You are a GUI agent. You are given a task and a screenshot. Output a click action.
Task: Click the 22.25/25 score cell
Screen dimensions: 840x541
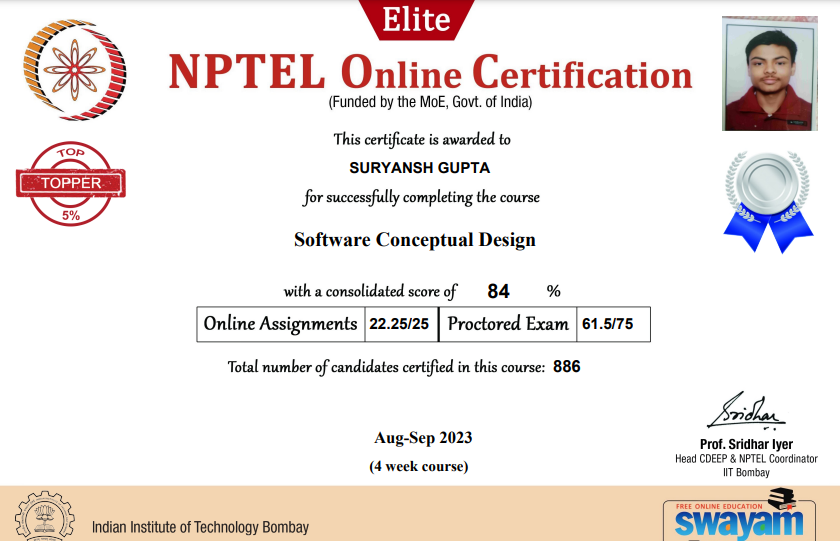(402, 324)
